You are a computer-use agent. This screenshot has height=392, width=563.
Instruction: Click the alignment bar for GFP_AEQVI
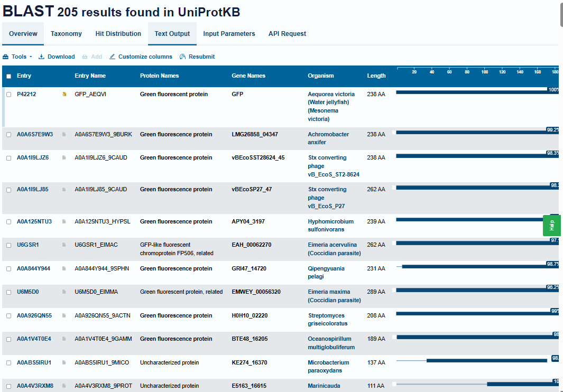[477, 92]
